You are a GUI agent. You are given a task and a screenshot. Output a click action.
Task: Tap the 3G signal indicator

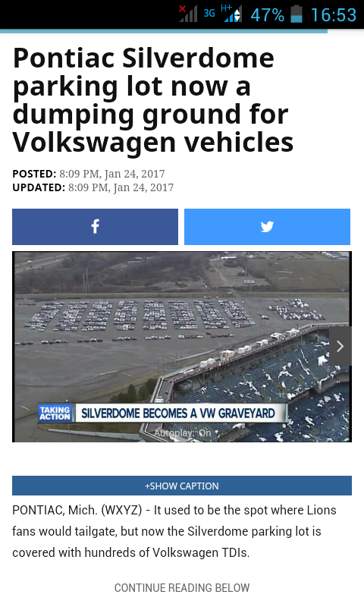tap(209, 14)
